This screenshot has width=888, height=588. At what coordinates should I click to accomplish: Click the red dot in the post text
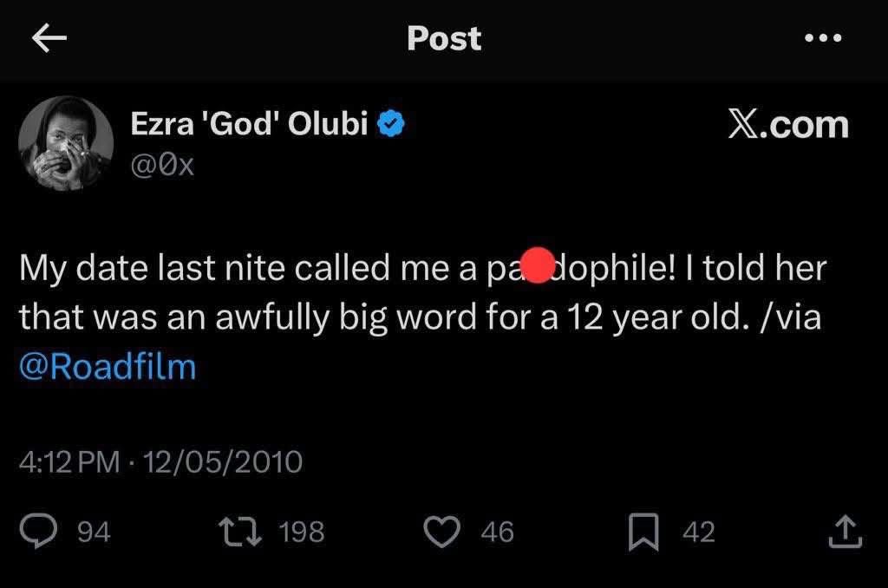pyautogui.click(x=539, y=266)
